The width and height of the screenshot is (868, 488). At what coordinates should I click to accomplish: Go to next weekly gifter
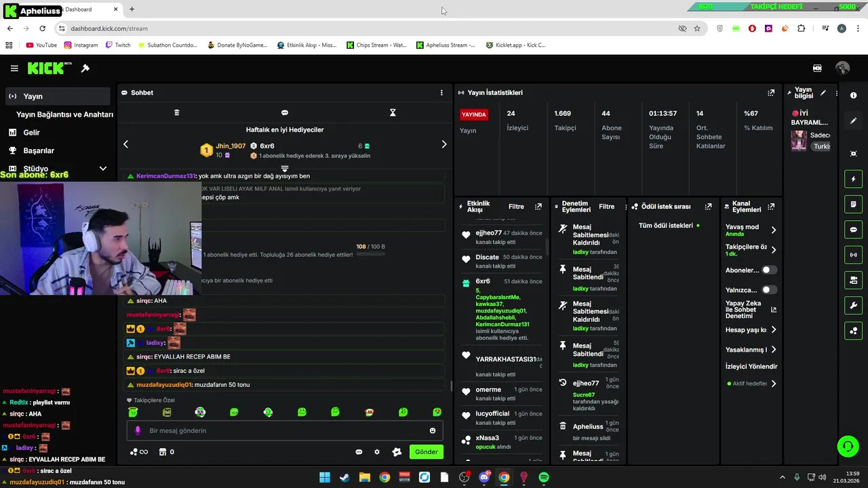pyautogui.click(x=444, y=144)
